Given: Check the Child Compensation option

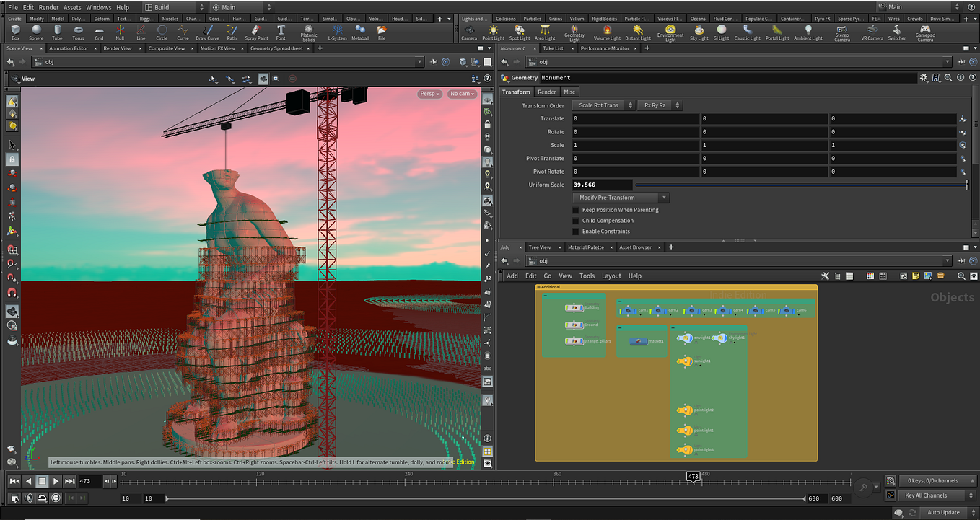Looking at the screenshot, I should coord(575,220).
